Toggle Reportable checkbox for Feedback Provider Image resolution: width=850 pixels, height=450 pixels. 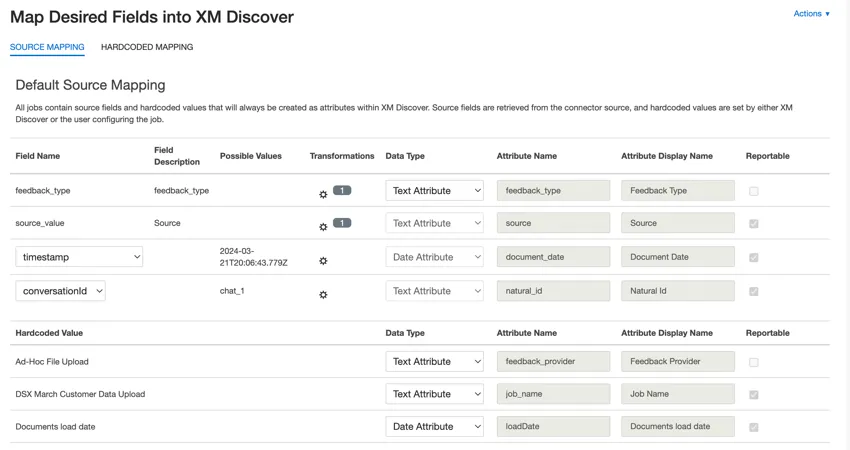click(754, 362)
